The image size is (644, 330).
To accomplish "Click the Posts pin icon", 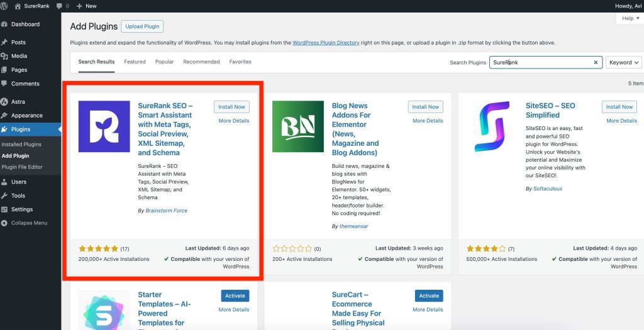I will click(x=4, y=42).
